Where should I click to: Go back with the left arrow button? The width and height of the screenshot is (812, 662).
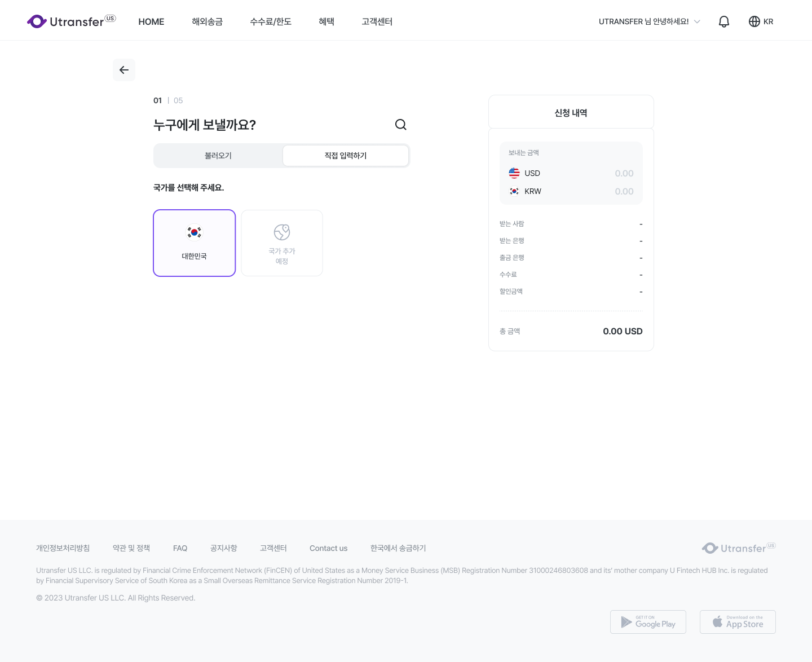pyautogui.click(x=124, y=70)
